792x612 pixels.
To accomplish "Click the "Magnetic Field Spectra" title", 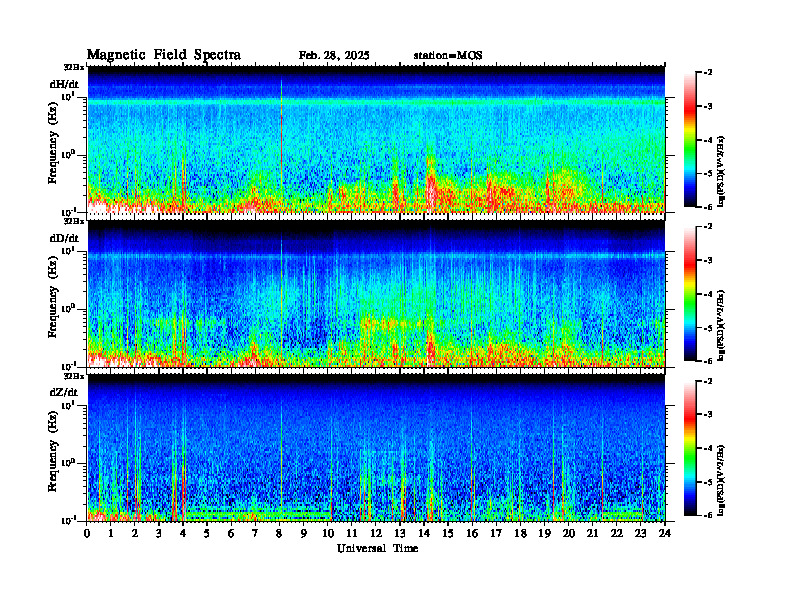I will (x=163, y=55).
